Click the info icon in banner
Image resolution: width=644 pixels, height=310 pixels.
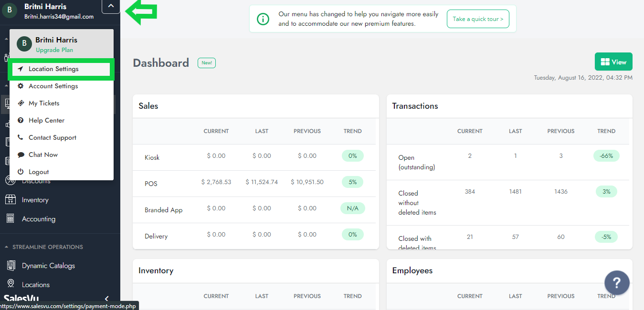[263, 19]
